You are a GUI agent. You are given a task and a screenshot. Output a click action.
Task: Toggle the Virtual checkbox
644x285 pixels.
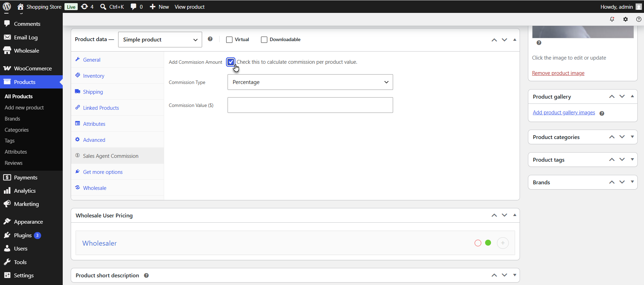[229, 40]
